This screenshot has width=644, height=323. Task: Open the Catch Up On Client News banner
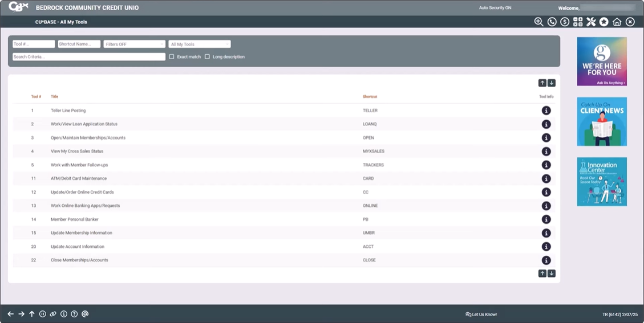[x=602, y=121]
